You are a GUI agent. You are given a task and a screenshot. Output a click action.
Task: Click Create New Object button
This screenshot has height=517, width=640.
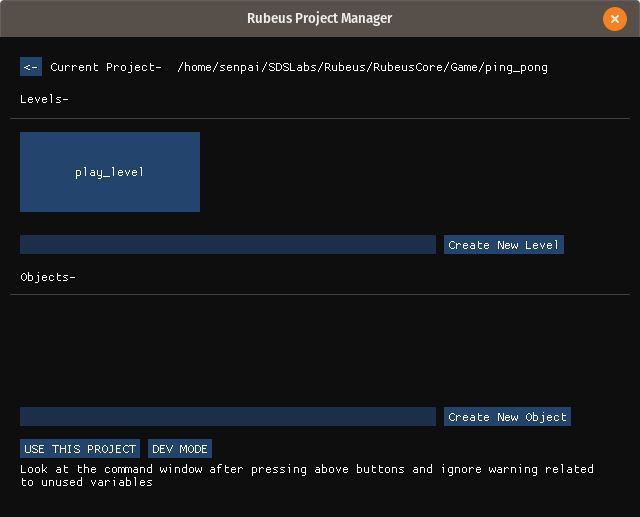click(x=507, y=417)
